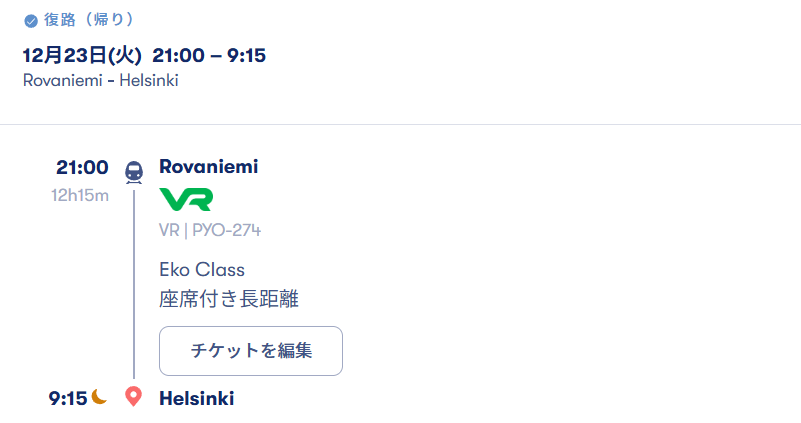The height and width of the screenshot is (423, 801).
Task: Click the Rovaniemi - Helsinki route subtitle
Action: coord(100,80)
